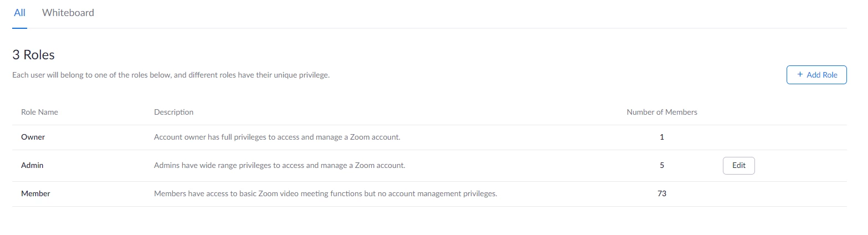Click the roles explanation subtitle text

(171, 75)
